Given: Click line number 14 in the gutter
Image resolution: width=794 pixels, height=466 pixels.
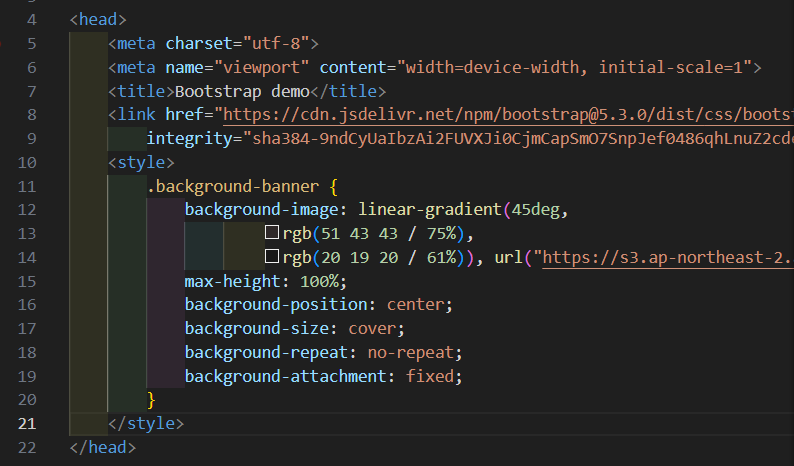Looking at the screenshot, I should 27,257.
